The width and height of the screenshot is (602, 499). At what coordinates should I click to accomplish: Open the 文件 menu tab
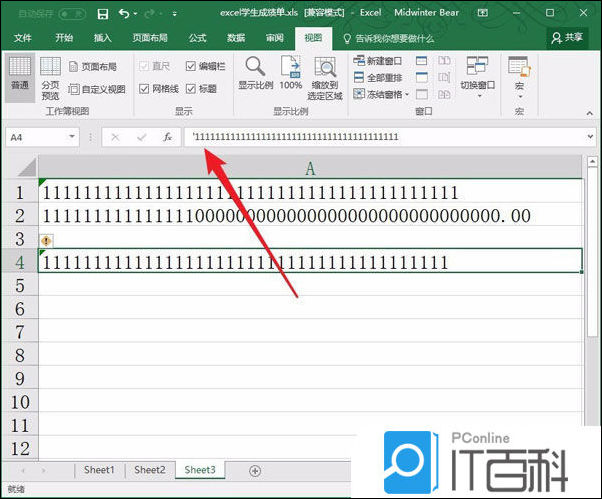[23, 38]
